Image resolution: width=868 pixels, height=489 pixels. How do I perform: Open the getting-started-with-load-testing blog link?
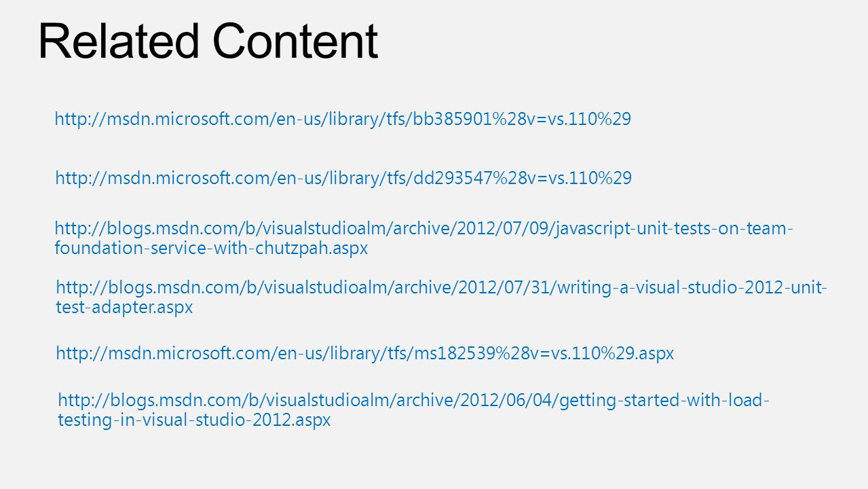pyautogui.click(x=414, y=410)
